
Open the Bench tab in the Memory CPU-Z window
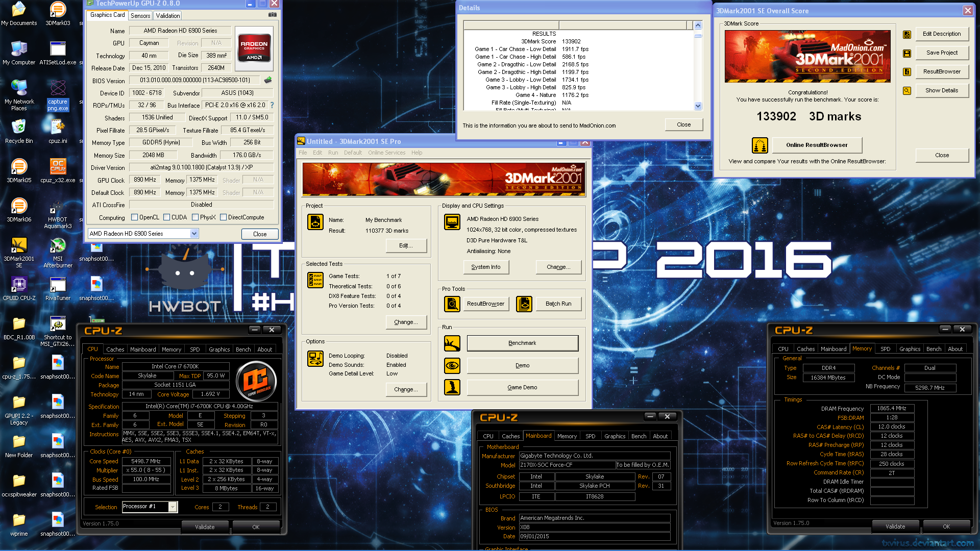point(934,349)
